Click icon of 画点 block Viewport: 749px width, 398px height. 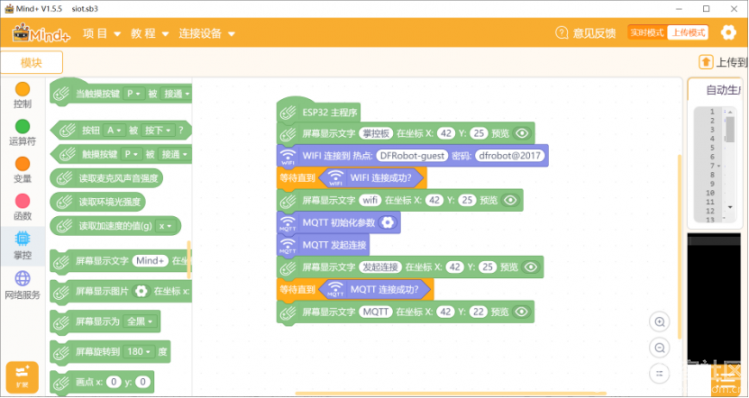pos(62,382)
